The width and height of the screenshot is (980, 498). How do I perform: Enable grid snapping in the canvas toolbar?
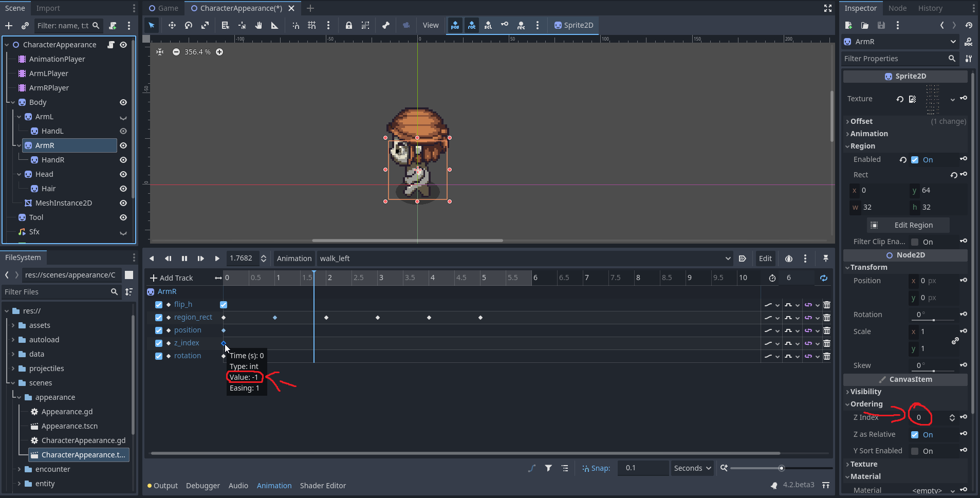(x=312, y=25)
